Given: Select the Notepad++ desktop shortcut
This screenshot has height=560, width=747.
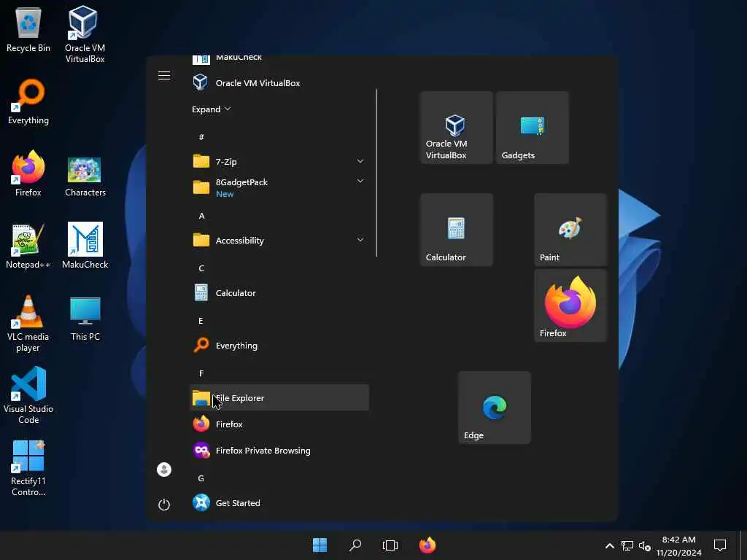Looking at the screenshot, I should (28, 246).
